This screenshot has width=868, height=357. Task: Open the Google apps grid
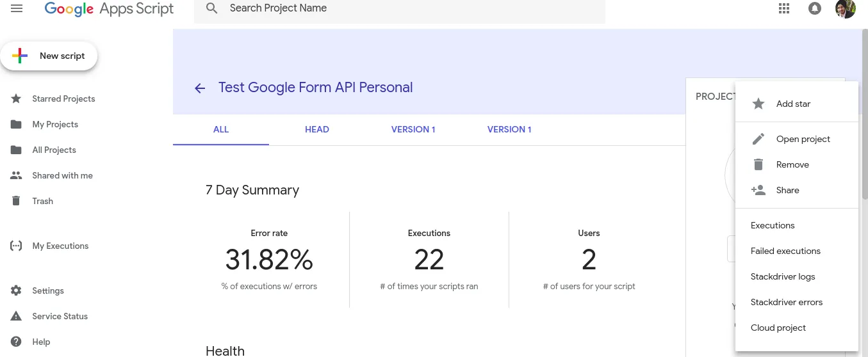(784, 9)
